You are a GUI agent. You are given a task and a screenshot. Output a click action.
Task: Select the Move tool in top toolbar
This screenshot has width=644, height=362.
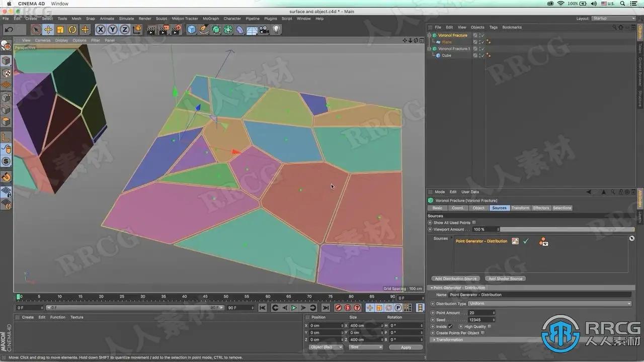coord(48,30)
